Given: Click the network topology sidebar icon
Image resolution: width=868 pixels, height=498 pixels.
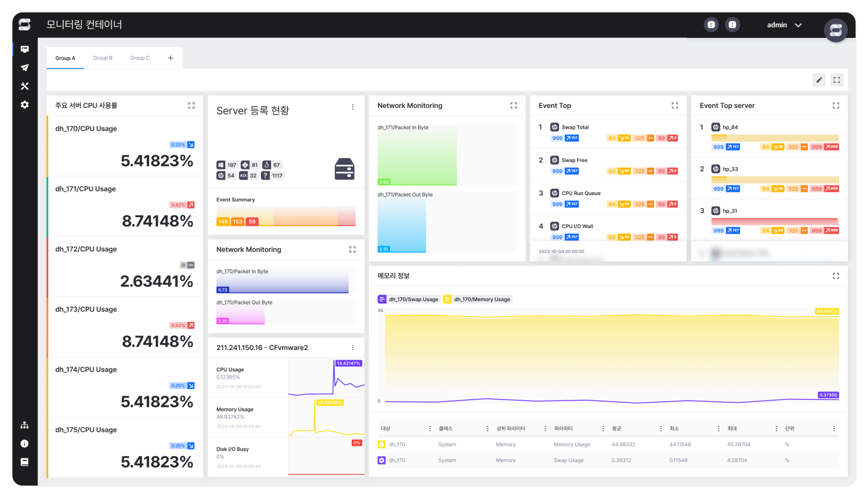Looking at the screenshot, I should point(25,425).
